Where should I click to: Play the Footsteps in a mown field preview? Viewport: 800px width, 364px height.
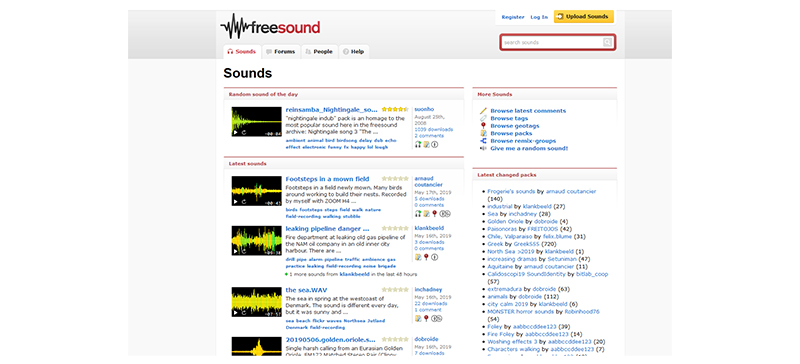tap(236, 202)
